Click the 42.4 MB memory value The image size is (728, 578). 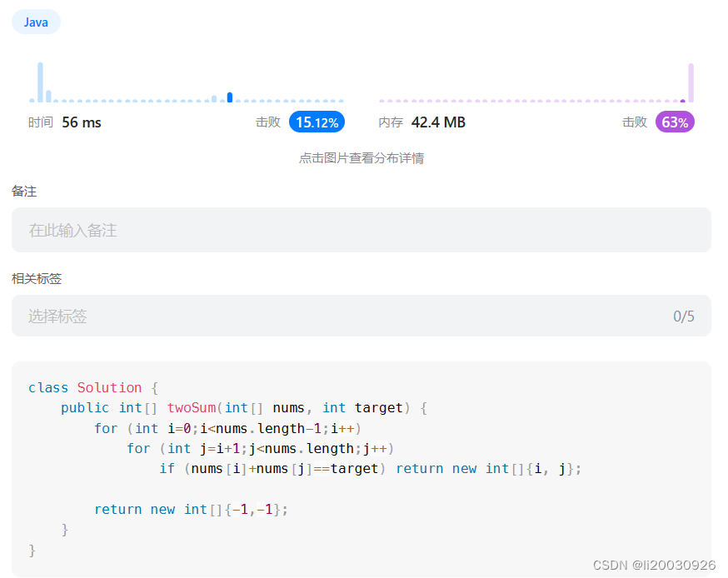[x=439, y=122]
